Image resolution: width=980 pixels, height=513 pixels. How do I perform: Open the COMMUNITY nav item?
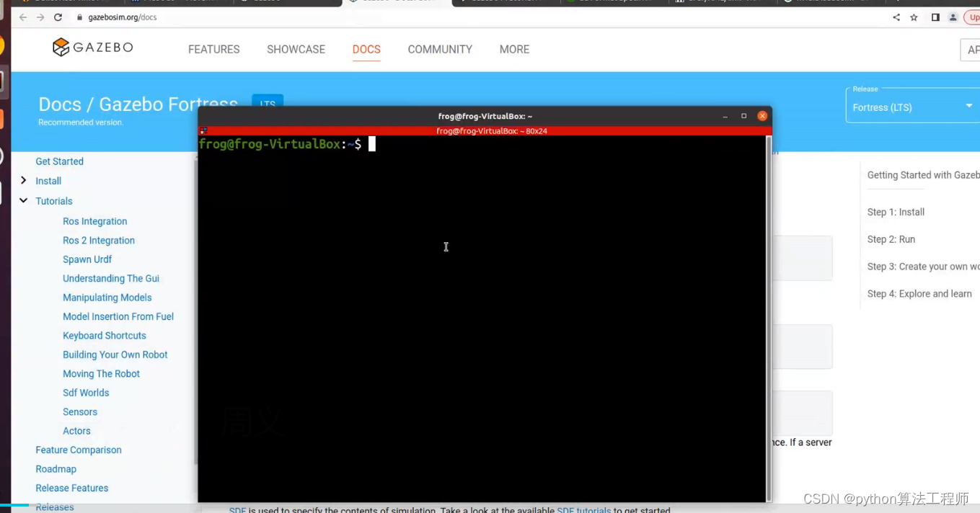click(x=440, y=49)
